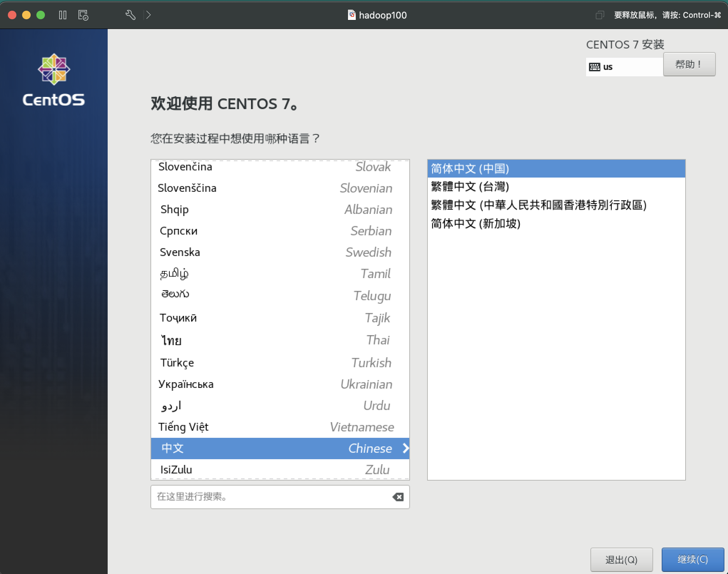Click the 退出(Q) quit button
This screenshot has width=728, height=574.
(621, 559)
